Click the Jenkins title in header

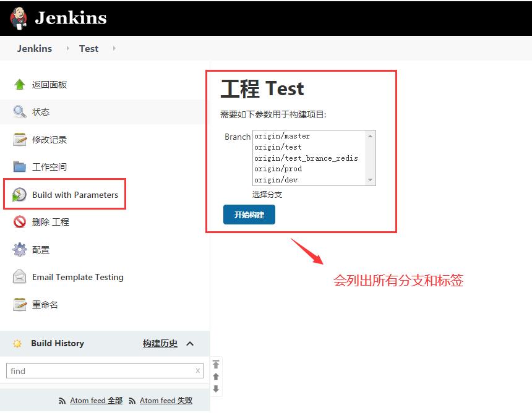71,18
